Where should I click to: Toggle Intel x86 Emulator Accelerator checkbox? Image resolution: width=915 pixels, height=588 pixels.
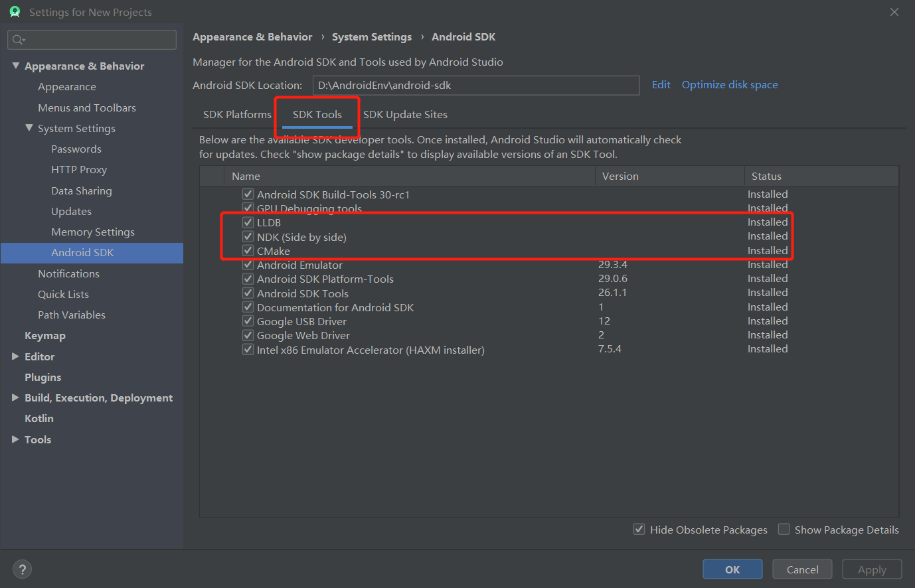pyautogui.click(x=248, y=349)
